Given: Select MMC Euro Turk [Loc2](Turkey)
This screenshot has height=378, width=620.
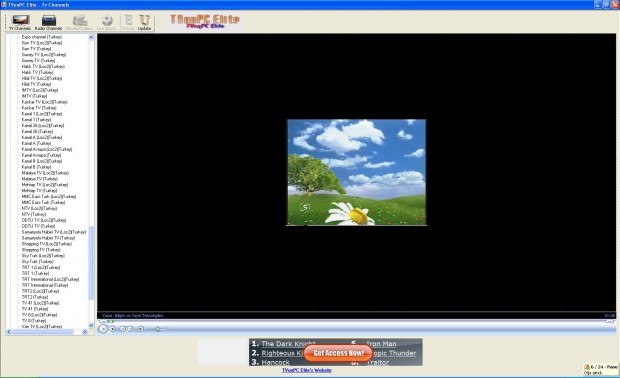Looking at the screenshot, I should pyautogui.click(x=49, y=197).
